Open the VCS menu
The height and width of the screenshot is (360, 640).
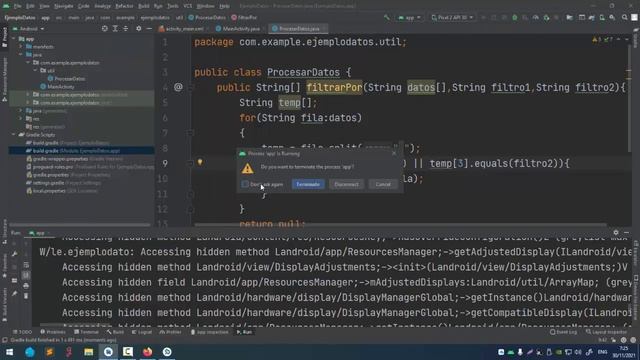click(188, 6)
